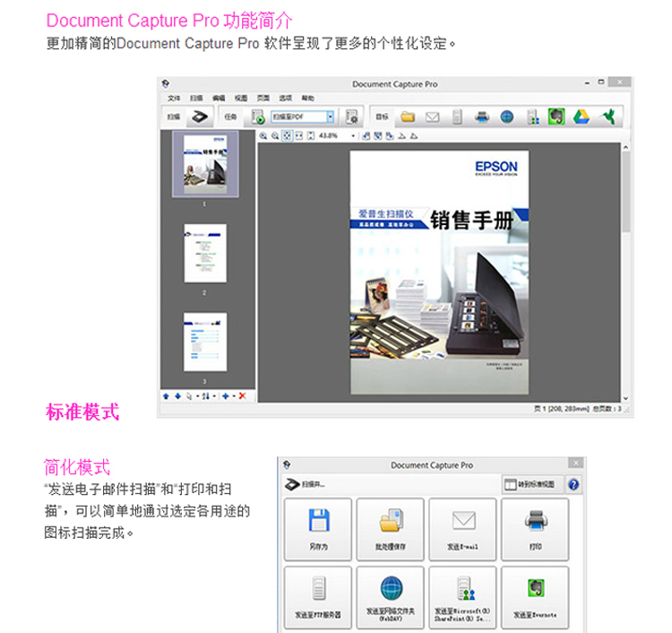Choose the FTP server destination icon
The width and height of the screenshot is (672, 633).
point(457,117)
